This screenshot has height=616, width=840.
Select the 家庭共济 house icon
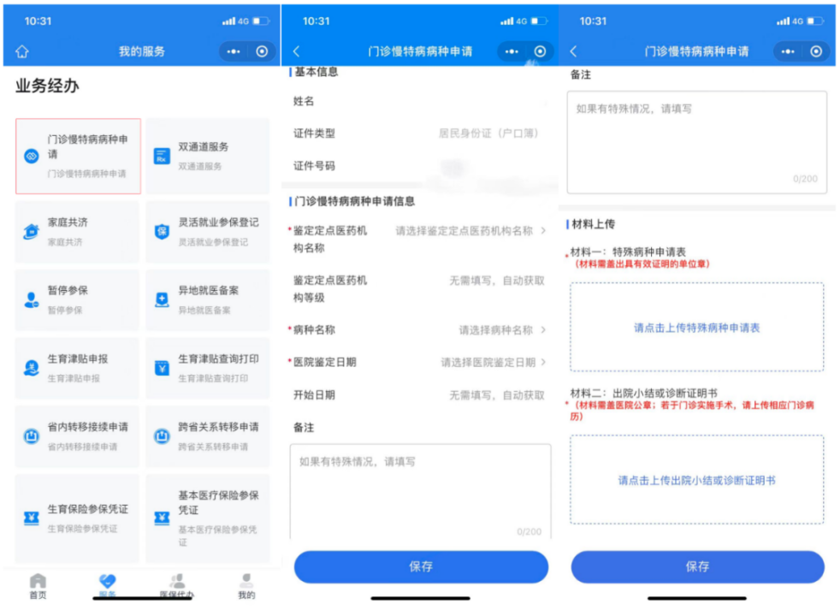[32, 232]
